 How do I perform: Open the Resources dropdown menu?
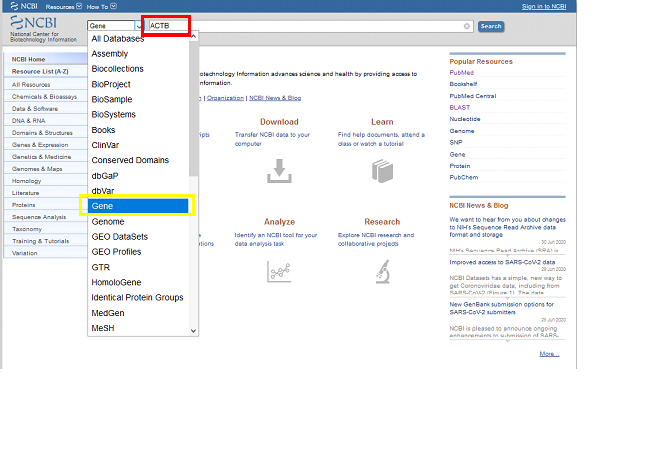click(x=63, y=6)
